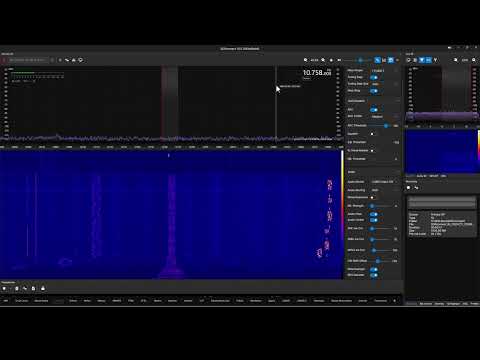Expand the first dropdown row of the settings panel
This screenshot has width=480, height=360.
click(x=385, y=71)
